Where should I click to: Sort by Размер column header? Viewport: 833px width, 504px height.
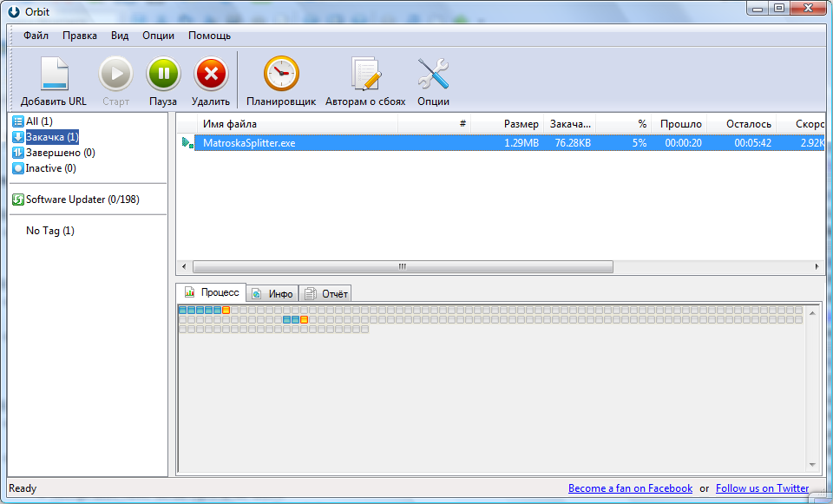point(508,124)
